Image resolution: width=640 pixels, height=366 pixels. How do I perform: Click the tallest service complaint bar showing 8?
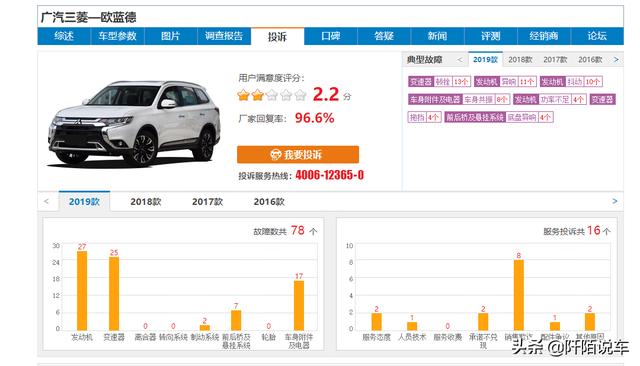click(518, 295)
